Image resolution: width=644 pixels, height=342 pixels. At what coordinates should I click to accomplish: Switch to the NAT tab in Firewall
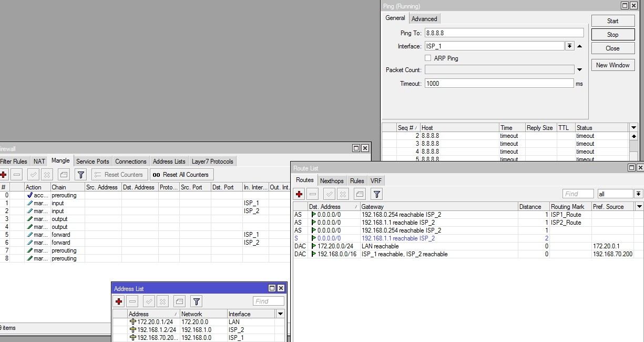tap(39, 162)
